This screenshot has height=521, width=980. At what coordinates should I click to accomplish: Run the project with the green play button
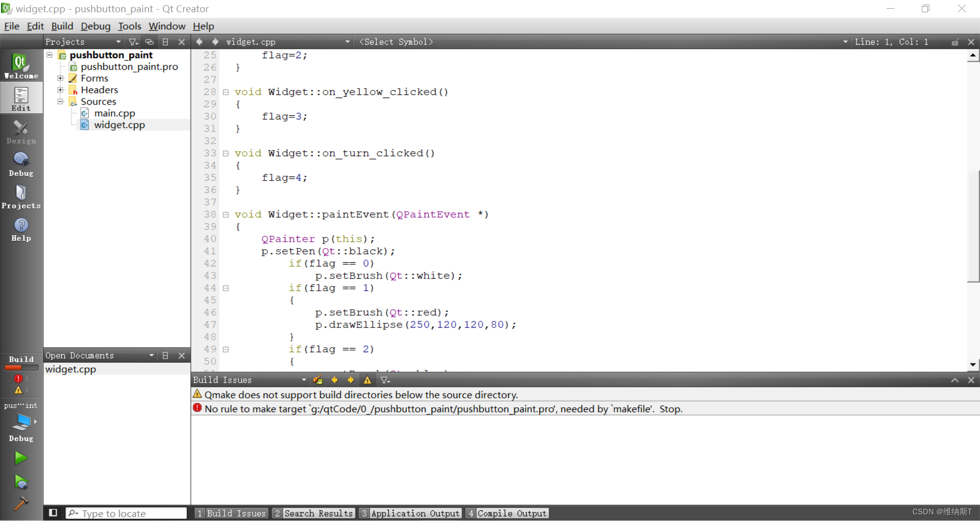click(21, 458)
